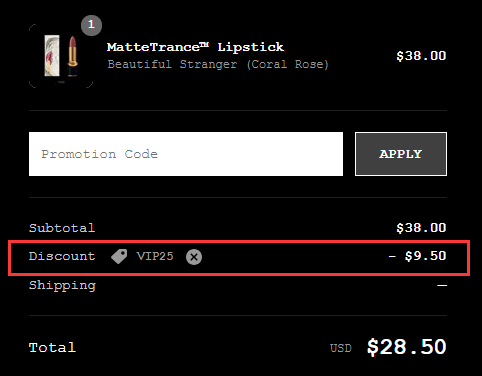Select the MatteTrance Lipstick product title

[195, 47]
